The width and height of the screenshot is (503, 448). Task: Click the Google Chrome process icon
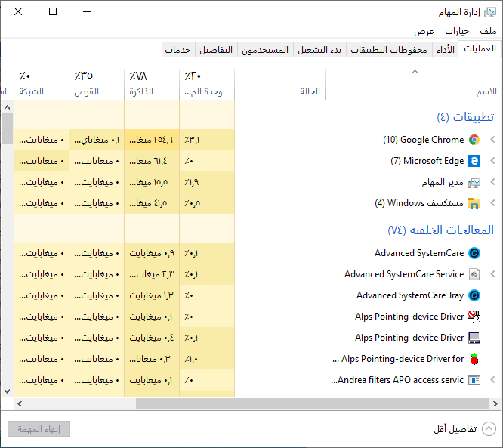474,140
